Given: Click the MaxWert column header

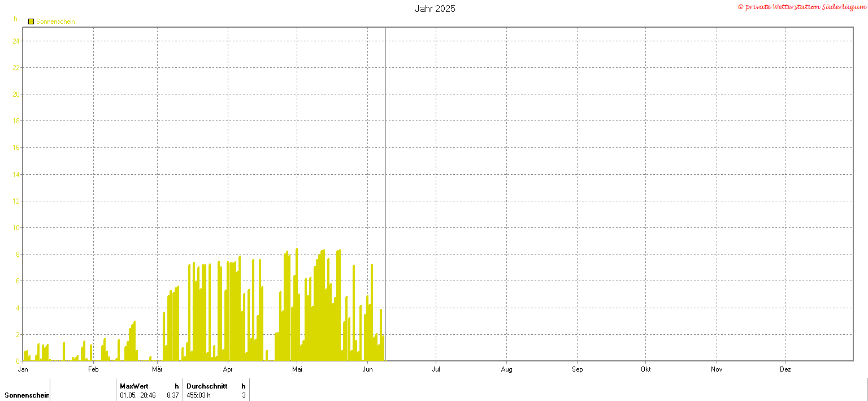Looking at the screenshot, I should [134, 386].
